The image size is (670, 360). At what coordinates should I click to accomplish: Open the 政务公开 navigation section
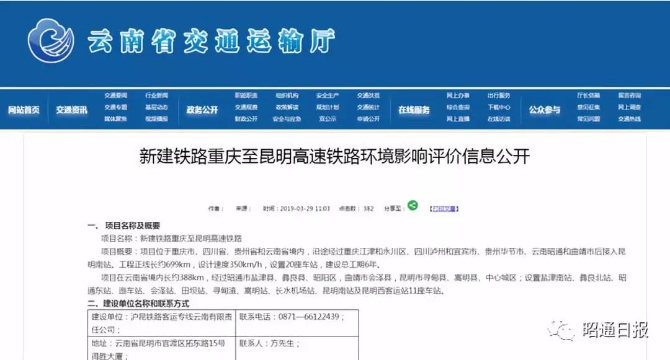(202, 110)
